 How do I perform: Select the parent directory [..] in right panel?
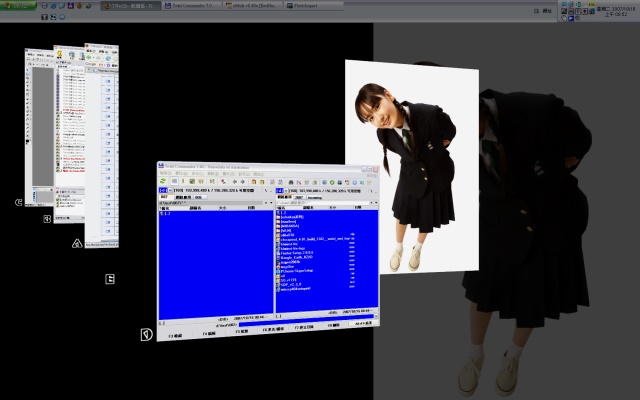coord(284,213)
